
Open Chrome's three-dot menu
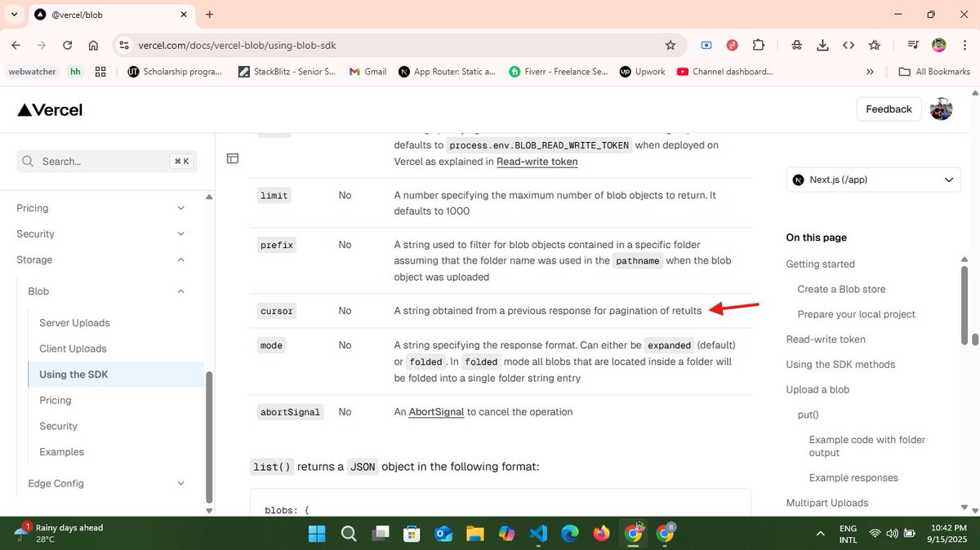coord(964,46)
